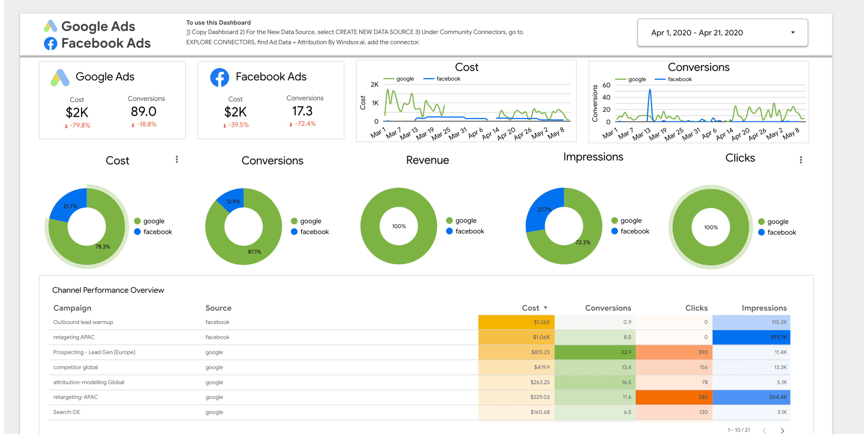The image size is (868, 434).
Task: Click facebook legend in Conversions line chart
Action: click(673, 79)
